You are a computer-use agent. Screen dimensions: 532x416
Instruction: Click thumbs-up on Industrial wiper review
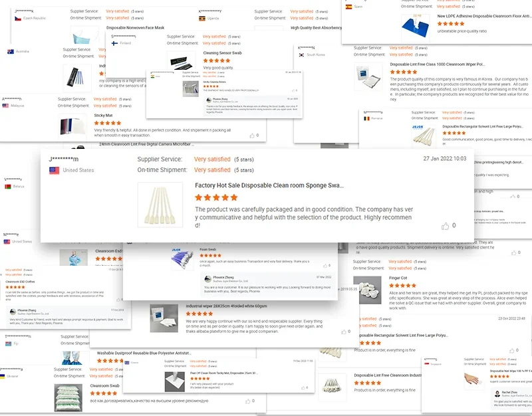[x=344, y=332]
